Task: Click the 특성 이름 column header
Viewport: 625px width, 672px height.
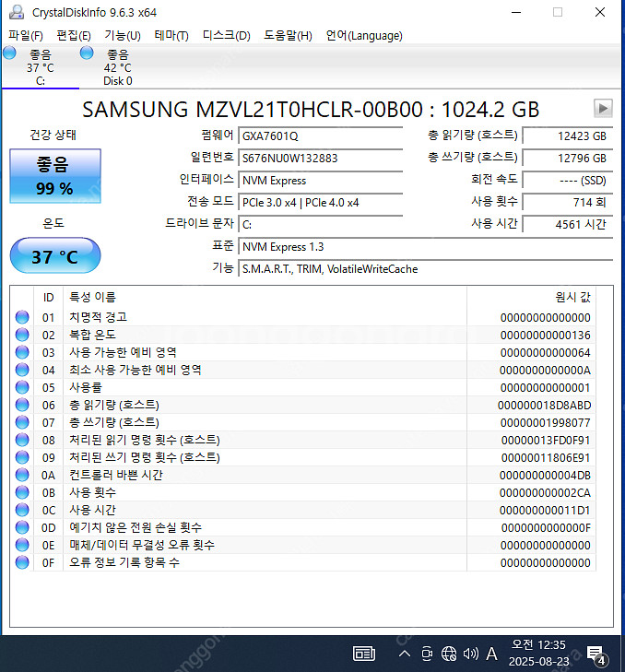Action: [265, 297]
